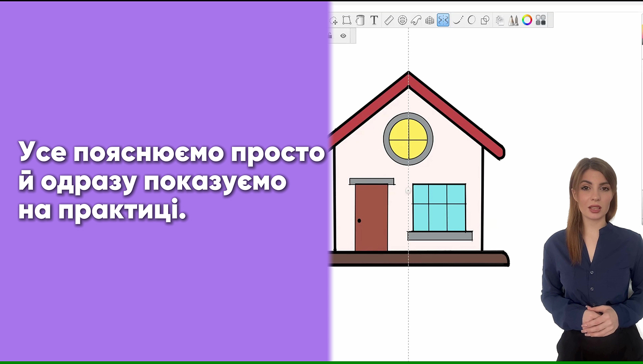The width and height of the screenshot is (643, 364).
Task: Open the ellipse guide tool
Action: coord(402,20)
